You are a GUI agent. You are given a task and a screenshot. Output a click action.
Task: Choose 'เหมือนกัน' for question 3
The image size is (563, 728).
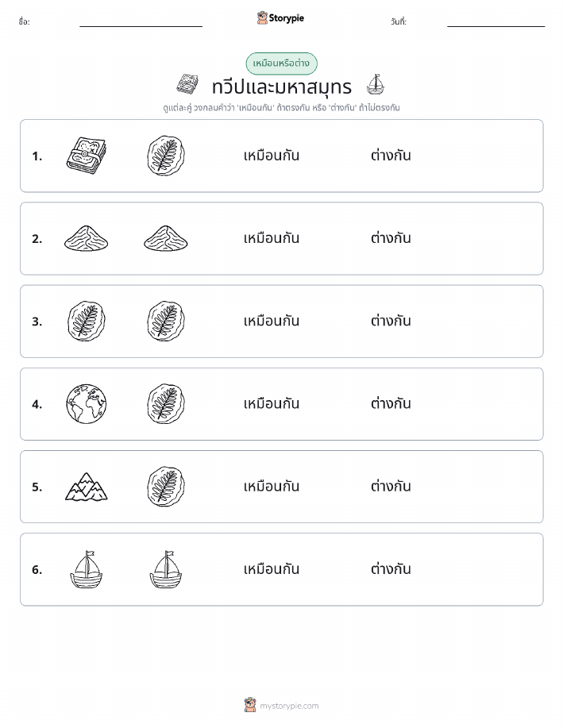click(272, 322)
